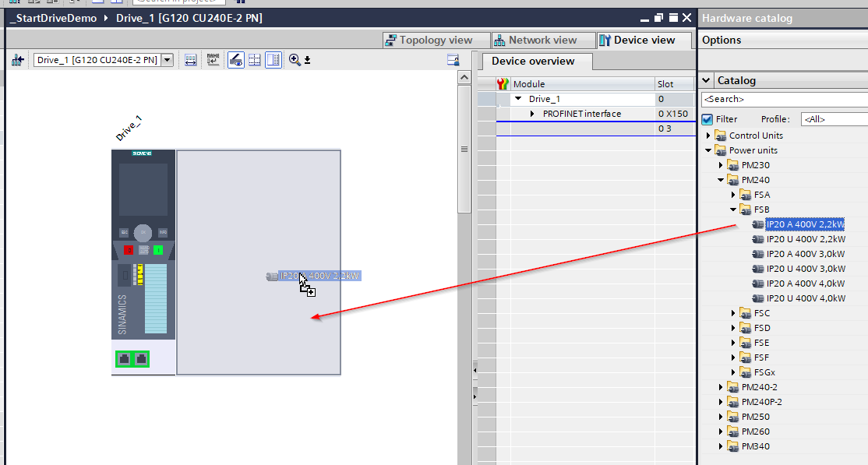Expand the PM230 folder arrow
The width and height of the screenshot is (868, 465).
pos(721,165)
